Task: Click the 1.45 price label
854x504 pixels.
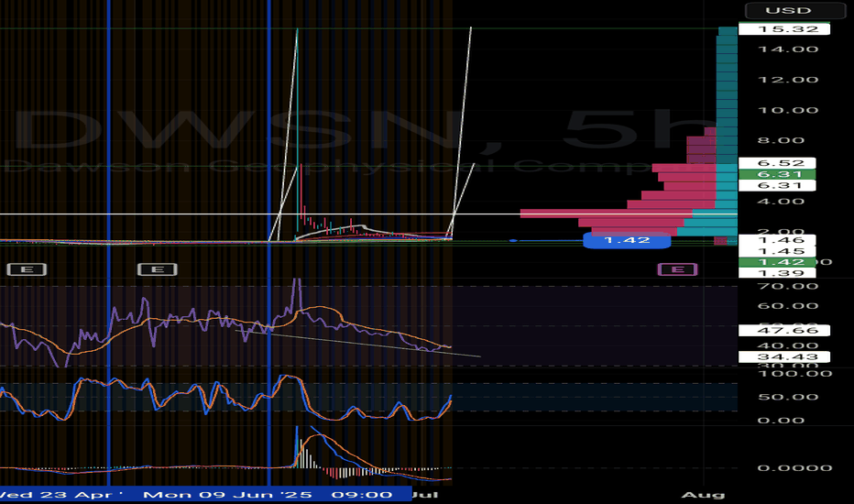Action: click(777, 251)
